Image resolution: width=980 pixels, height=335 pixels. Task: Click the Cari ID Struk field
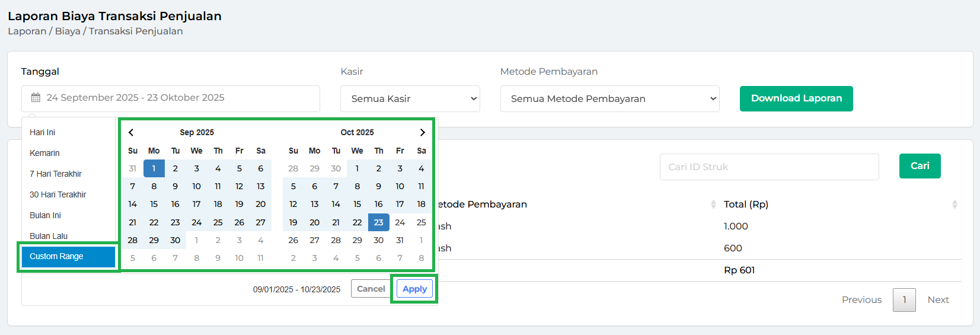pos(768,167)
